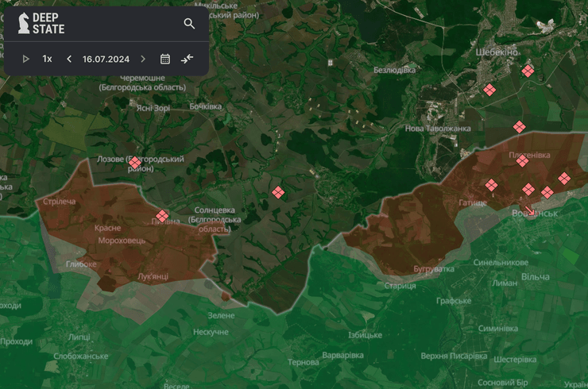This screenshot has width=588, height=389.
Task: Open the map search magnifier
Action: point(189,24)
